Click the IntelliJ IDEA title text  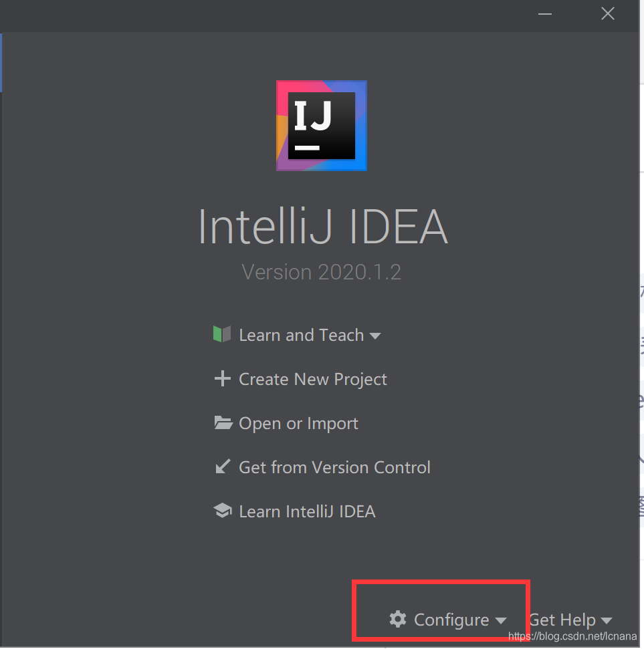[322, 227]
